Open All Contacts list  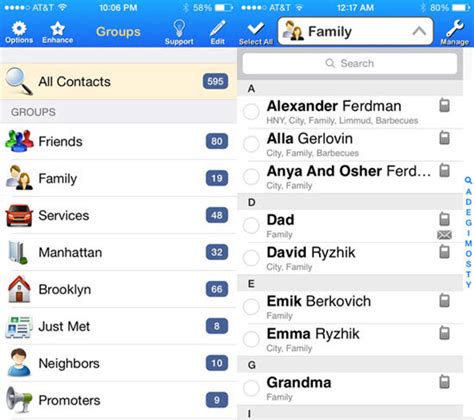[118, 82]
